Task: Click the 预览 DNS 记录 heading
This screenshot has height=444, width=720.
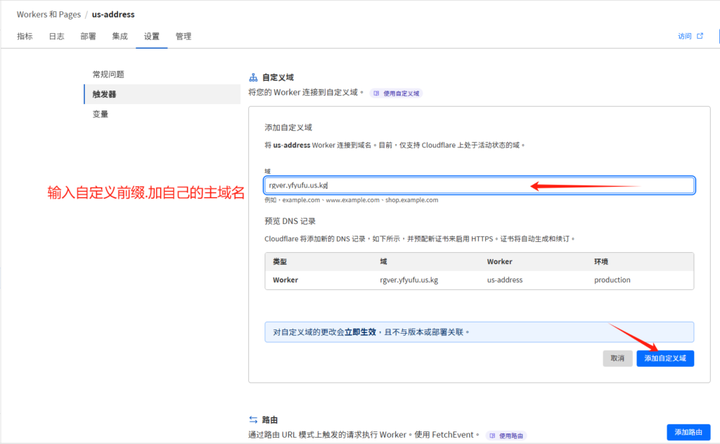Action: coord(290,221)
